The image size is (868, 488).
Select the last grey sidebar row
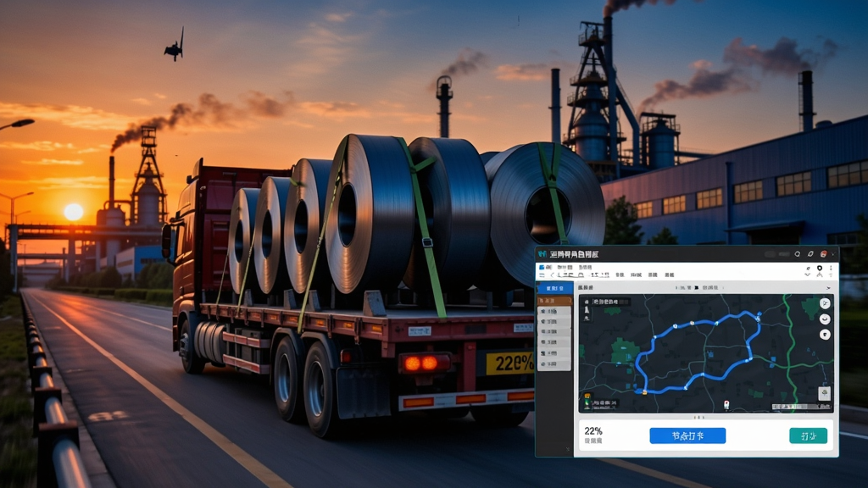point(554,364)
